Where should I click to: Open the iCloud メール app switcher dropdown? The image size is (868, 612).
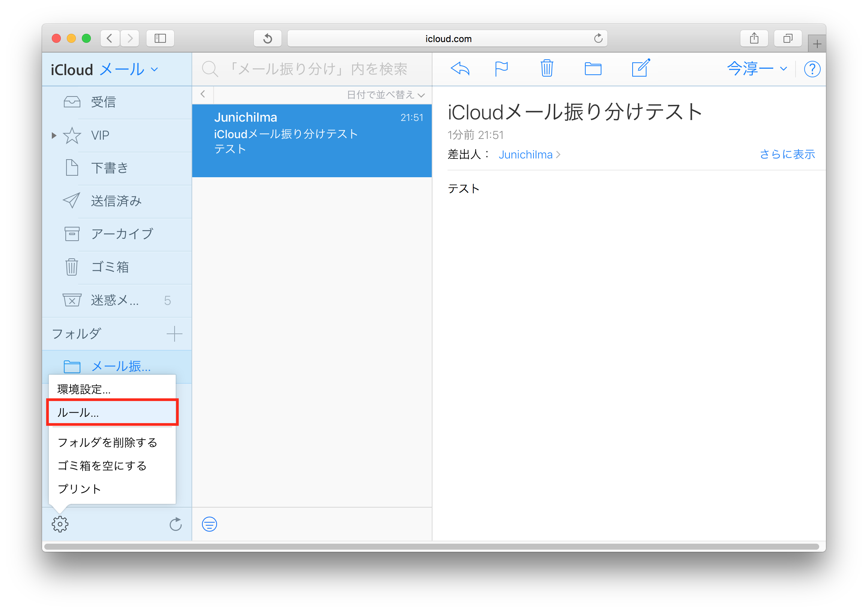(x=105, y=69)
